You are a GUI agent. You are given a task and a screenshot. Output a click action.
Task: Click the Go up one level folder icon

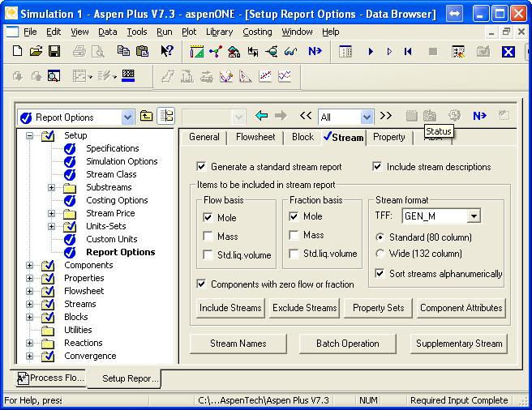146,117
